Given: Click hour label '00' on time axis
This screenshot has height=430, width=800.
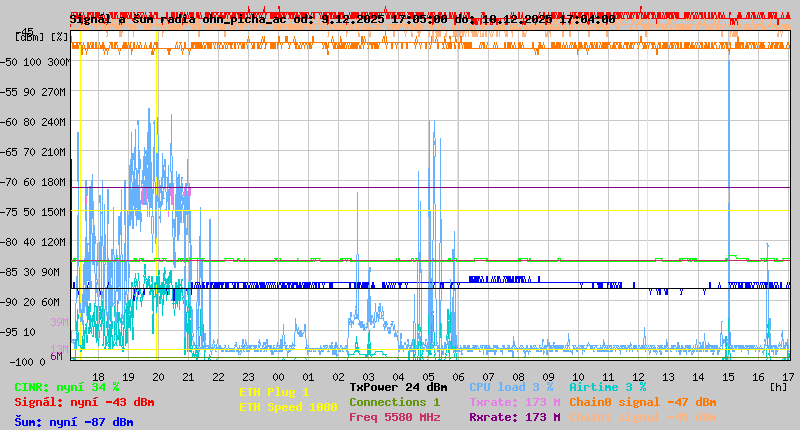Looking at the screenshot, I should point(278,377).
